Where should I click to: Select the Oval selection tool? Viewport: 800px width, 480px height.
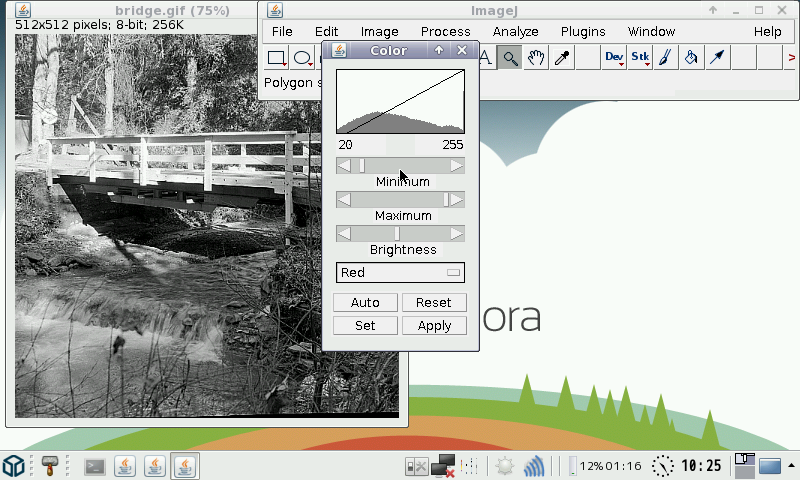pos(303,58)
